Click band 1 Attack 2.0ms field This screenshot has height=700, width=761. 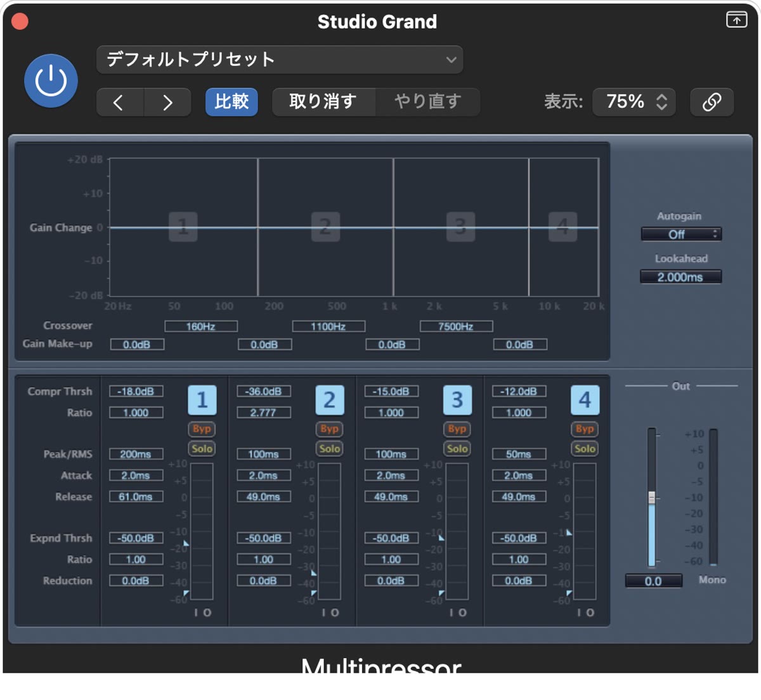136,476
